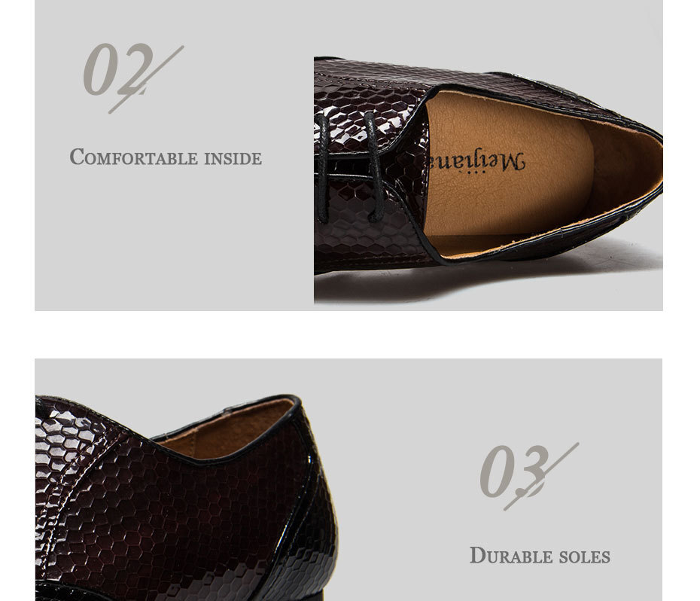
Task: Click the diagonal slash through "02"
Action: [147, 80]
